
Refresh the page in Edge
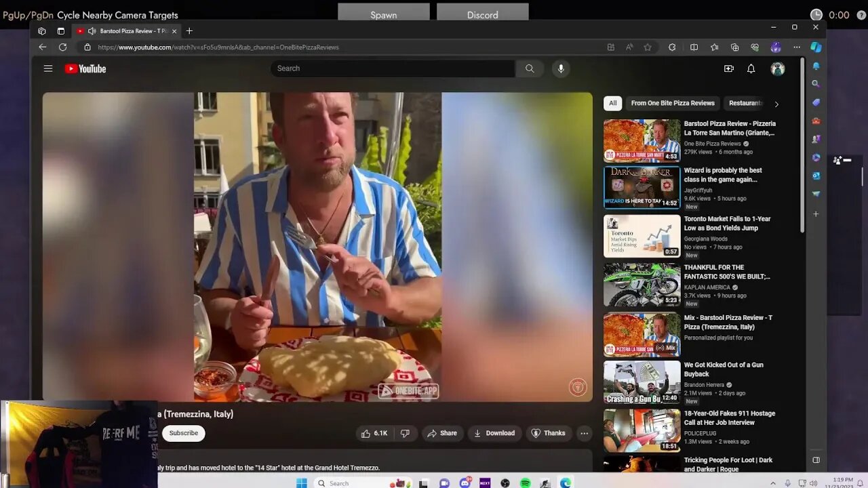pyautogui.click(x=63, y=47)
